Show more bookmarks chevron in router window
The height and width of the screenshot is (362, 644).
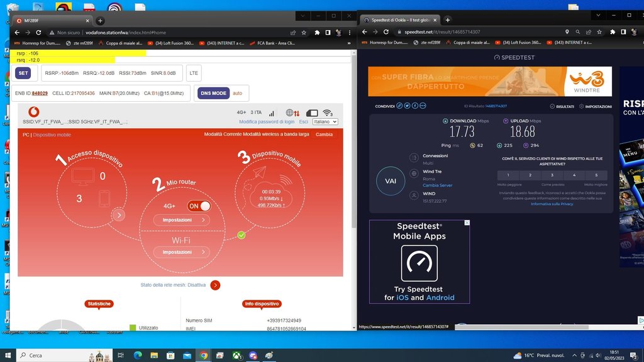pos(349,43)
